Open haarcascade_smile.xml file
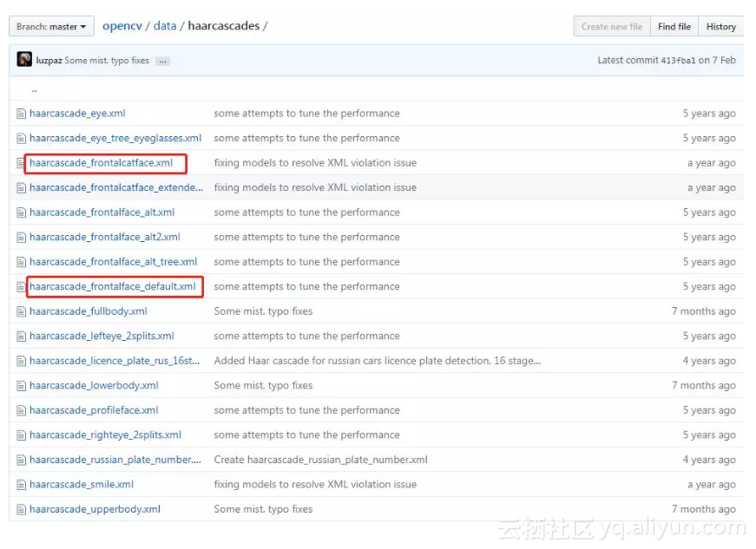Screen dimensions: 756x549 coord(82,485)
